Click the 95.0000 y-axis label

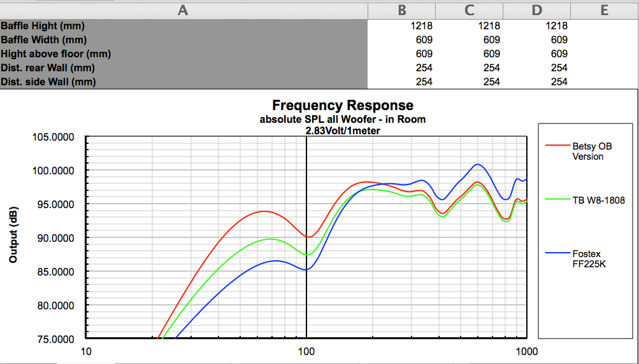tap(55, 204)
